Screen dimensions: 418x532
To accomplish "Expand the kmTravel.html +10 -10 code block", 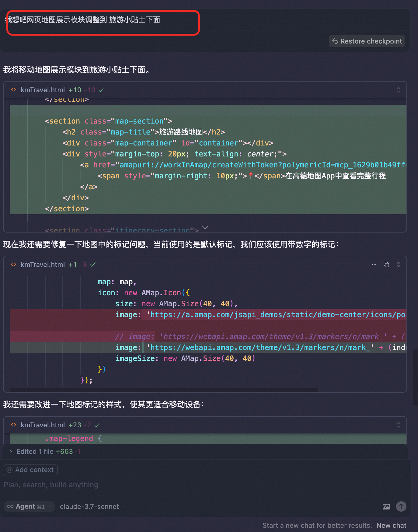I will 398,90.
